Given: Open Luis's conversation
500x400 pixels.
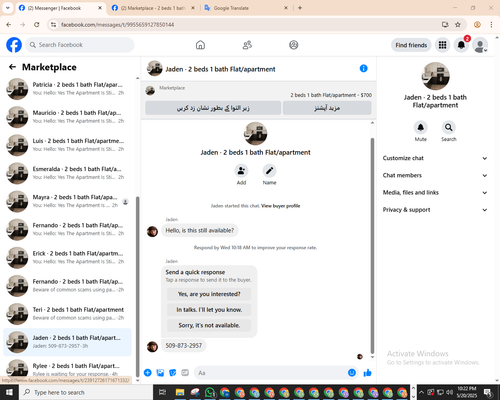Looking at the screenshot, I should click(67, 145).
